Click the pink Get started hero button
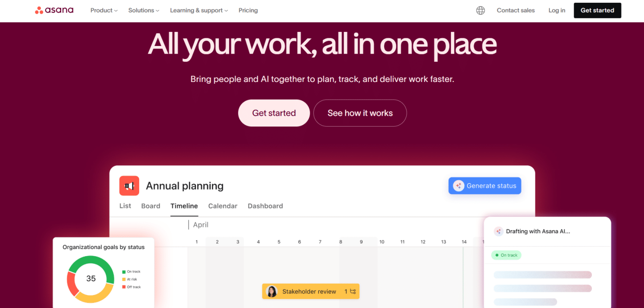The image size is (644, 308). [274, 113]
